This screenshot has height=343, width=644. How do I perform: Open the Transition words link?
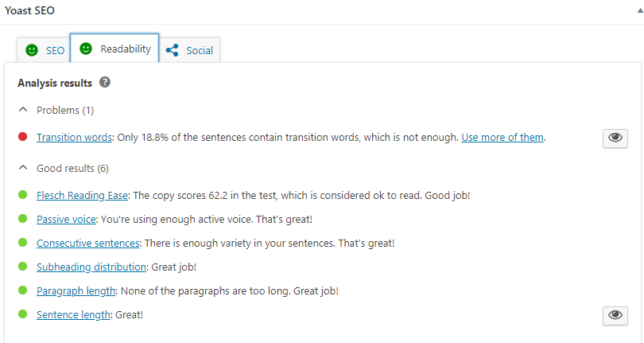(74, 138)
